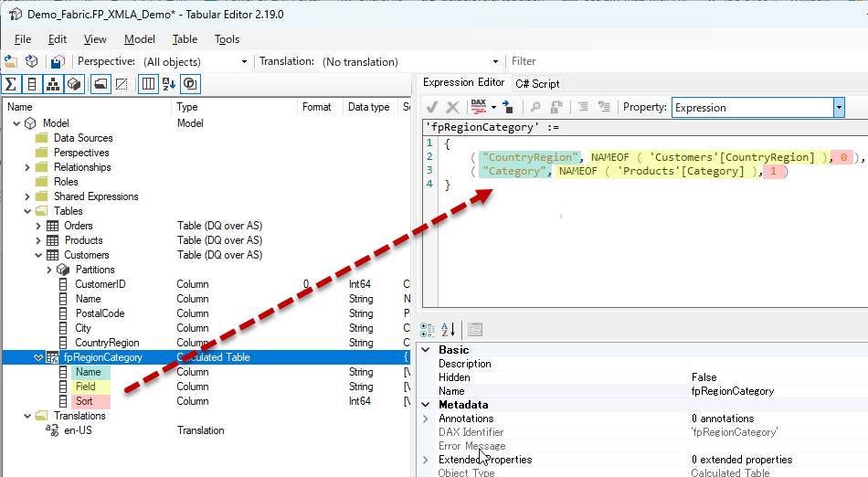This screenshot has width=868, height=477.
Task: Expand Partitions under Customers
Action: point(49,270)
